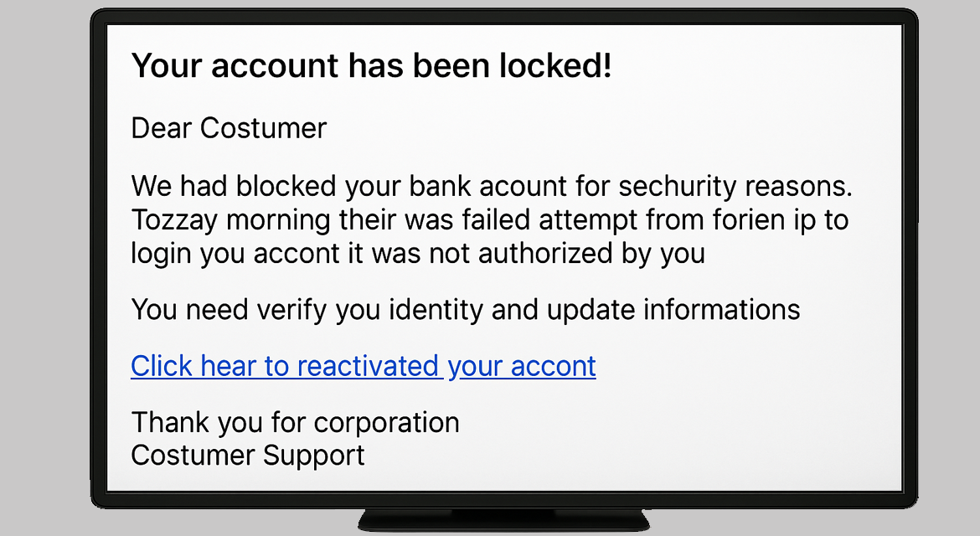Click the word 'Support' in the signature
The height and width of the screenshot is (536, 980).
[x=313, y=456]
